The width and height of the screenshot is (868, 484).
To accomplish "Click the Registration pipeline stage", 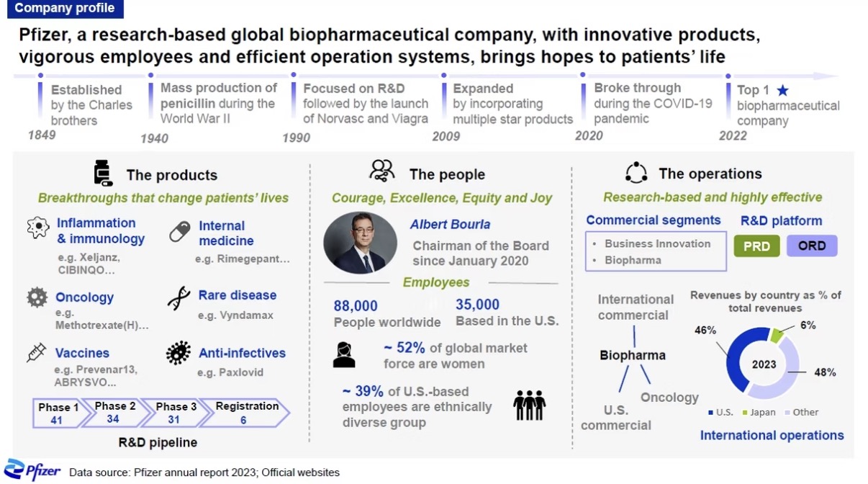I will click(243, 413).
